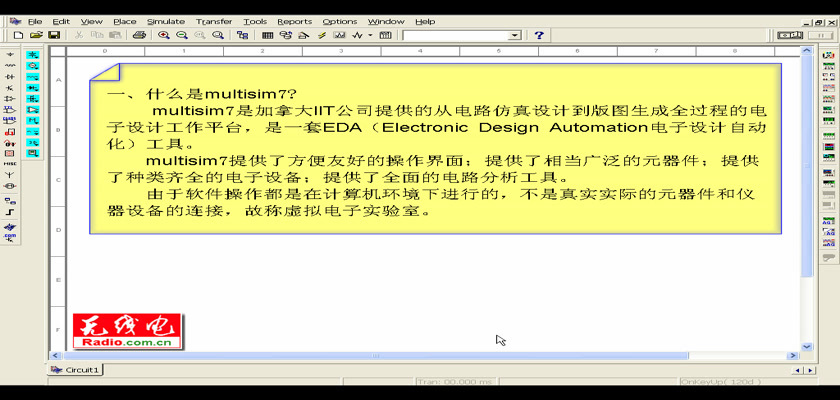Print the circuit
Image resolution: width=840 pixels, height=400 pixels.
coord(139,35)
